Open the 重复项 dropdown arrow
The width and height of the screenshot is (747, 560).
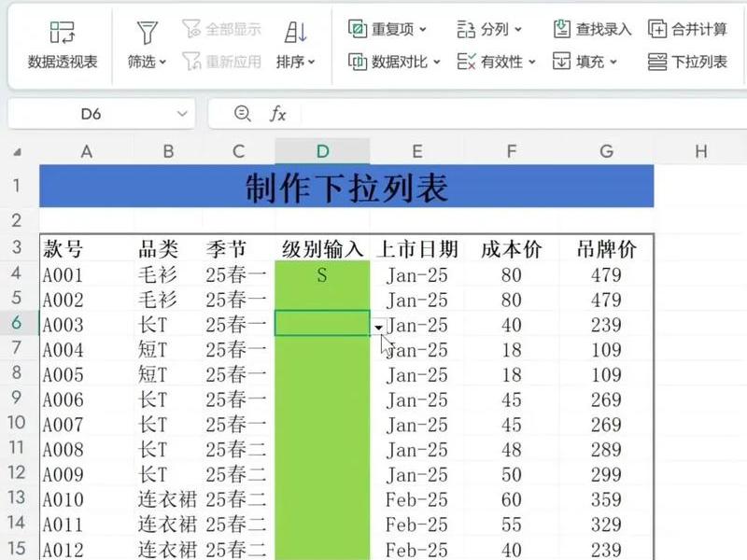[x=423, y=30]
